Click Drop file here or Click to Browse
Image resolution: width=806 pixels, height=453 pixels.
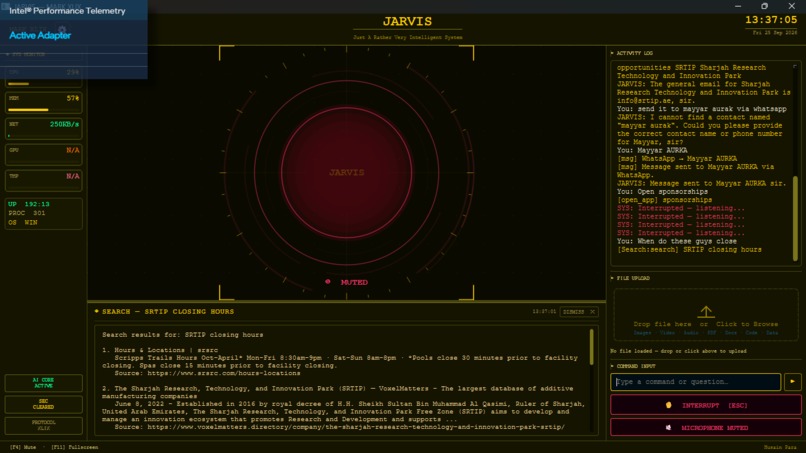click(x=705, y=324)
